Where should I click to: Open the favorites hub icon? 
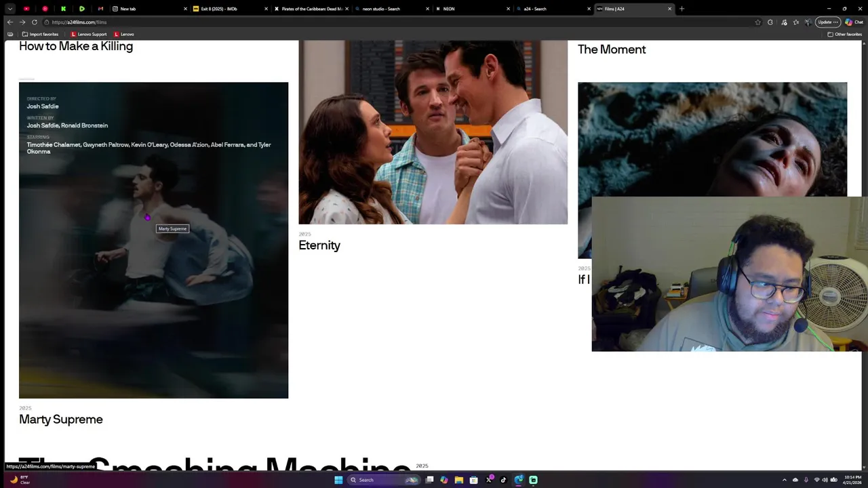pyautogui.click(x=796, y=22)
